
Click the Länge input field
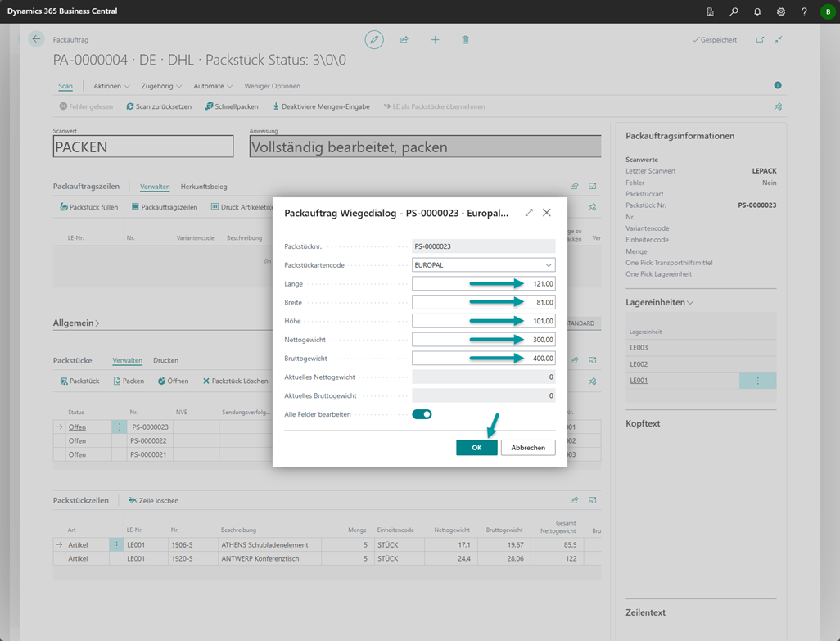click(x=483, y=284)
